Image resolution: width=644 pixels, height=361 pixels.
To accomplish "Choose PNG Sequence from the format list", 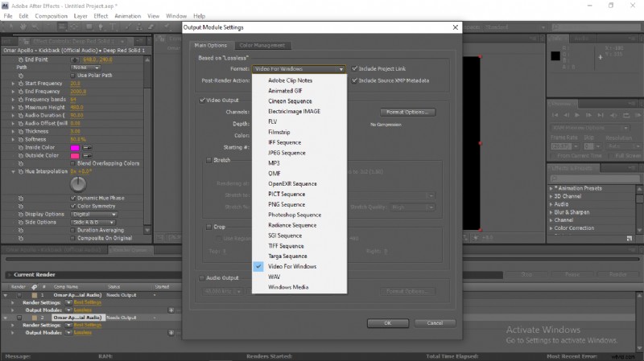I will [x=287, y=204].
